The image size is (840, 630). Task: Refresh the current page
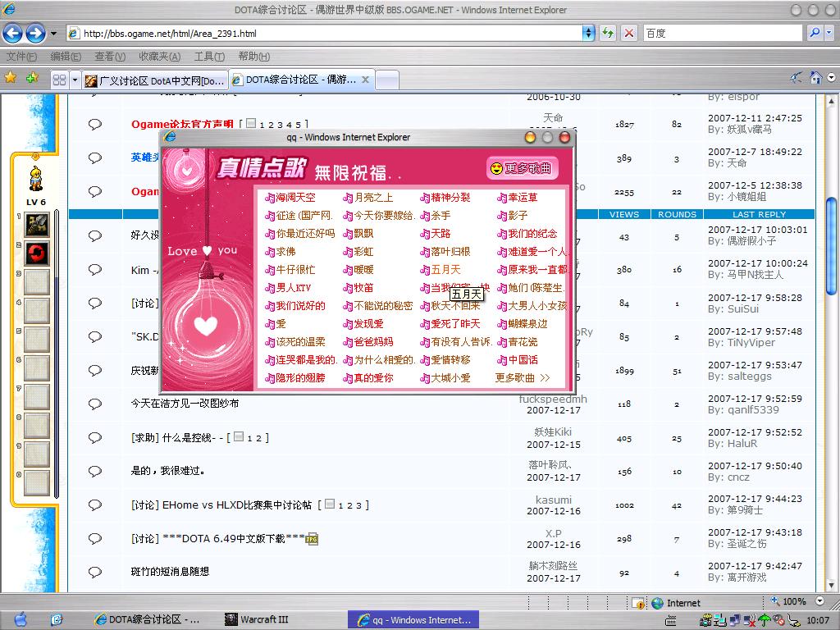coord(608,33)
